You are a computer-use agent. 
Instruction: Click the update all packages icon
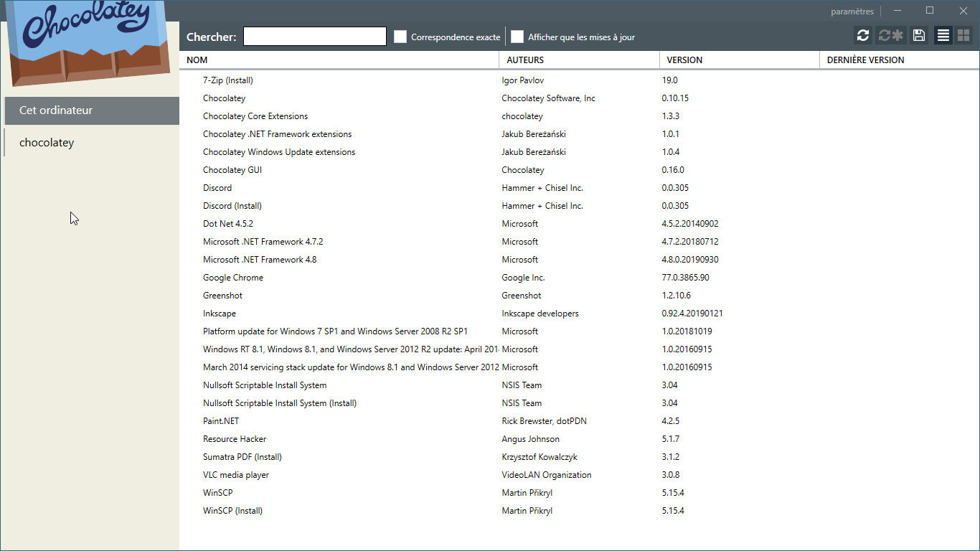[x=890, y=36]
